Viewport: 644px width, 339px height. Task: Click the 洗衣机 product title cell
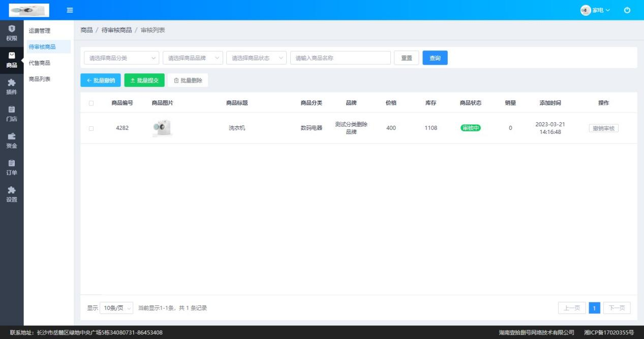(x=237, y=128)
